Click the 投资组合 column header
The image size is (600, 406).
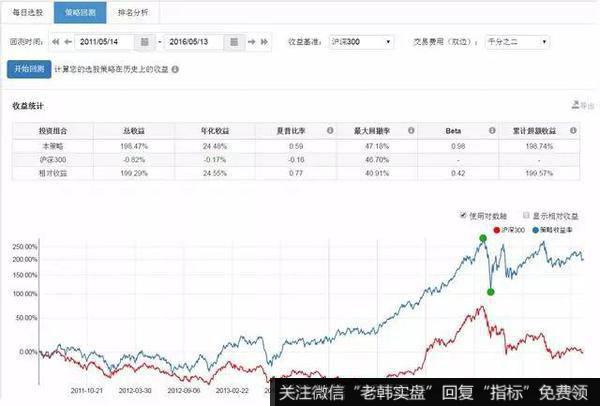coord(53,131)
